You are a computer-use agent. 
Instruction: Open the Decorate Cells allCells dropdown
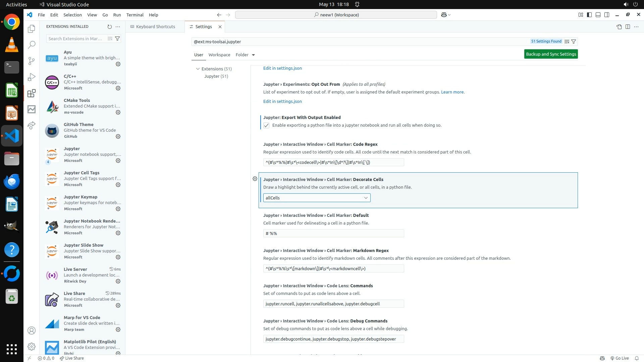[x=317, y=198]
